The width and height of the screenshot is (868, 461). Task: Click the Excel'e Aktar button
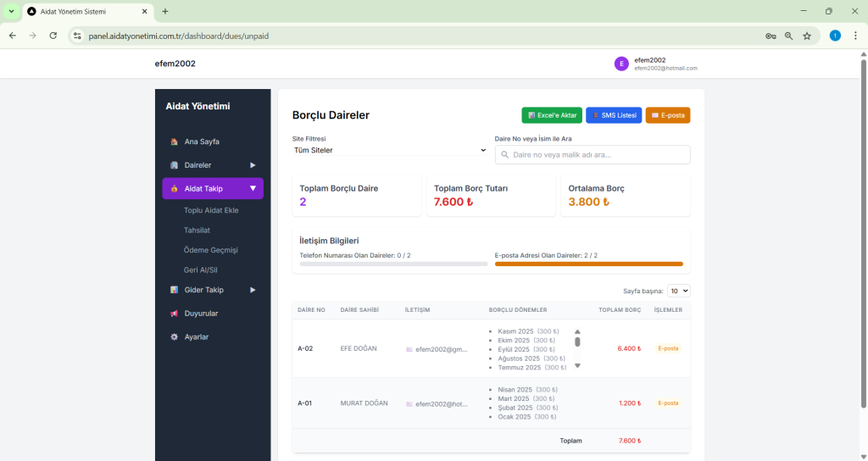pyautogui.click(x=552, y=115)
